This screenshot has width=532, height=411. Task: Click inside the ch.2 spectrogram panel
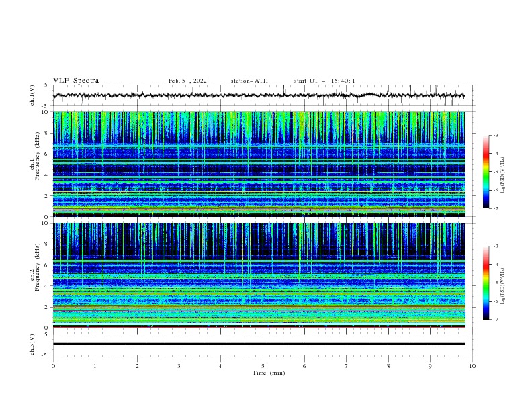point(259,275)
